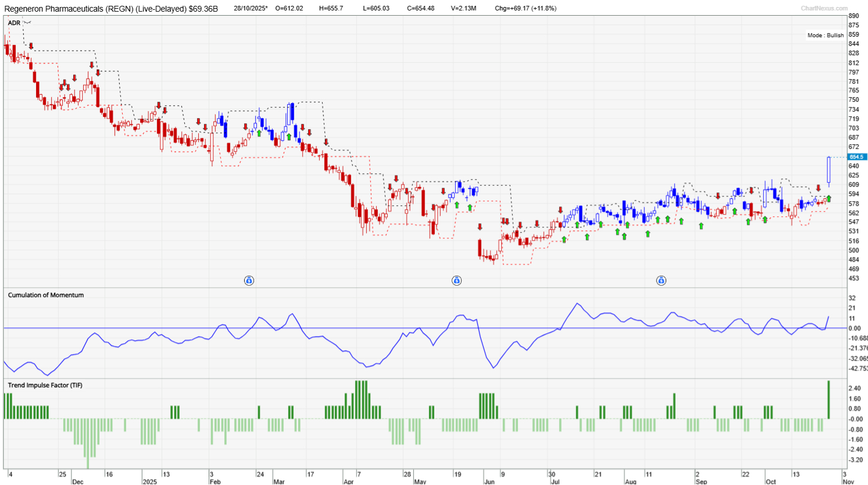Select the deepest negative TIF bar in December
Image resolution: width=868 pixels, height=485 pixels.
pyautogui.click(x=88, y=443)
